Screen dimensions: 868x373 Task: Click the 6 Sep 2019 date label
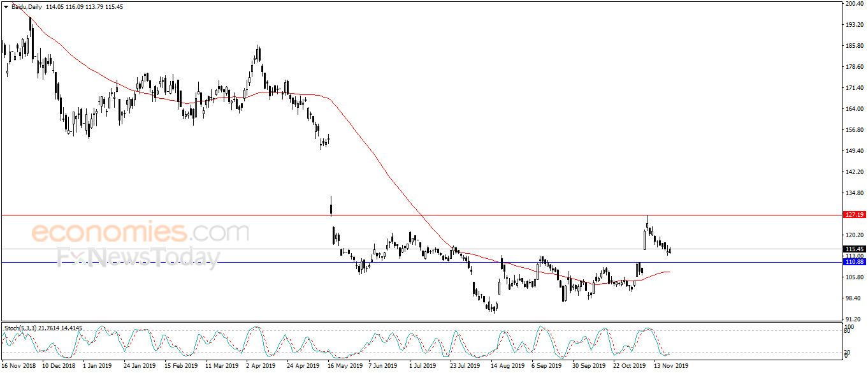(547, 366)
